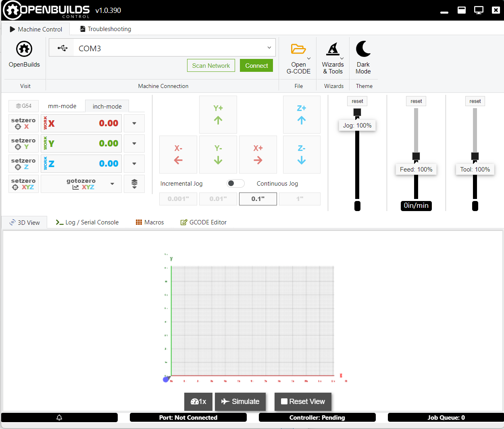Set zero for Y axis
The height and width of the screenshot is (429, 504).
tap(23, 143)
